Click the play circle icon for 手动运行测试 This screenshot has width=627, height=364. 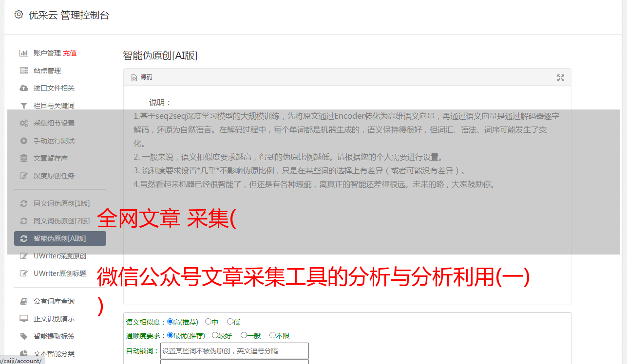pyautogui.click(x=23, y=141)
